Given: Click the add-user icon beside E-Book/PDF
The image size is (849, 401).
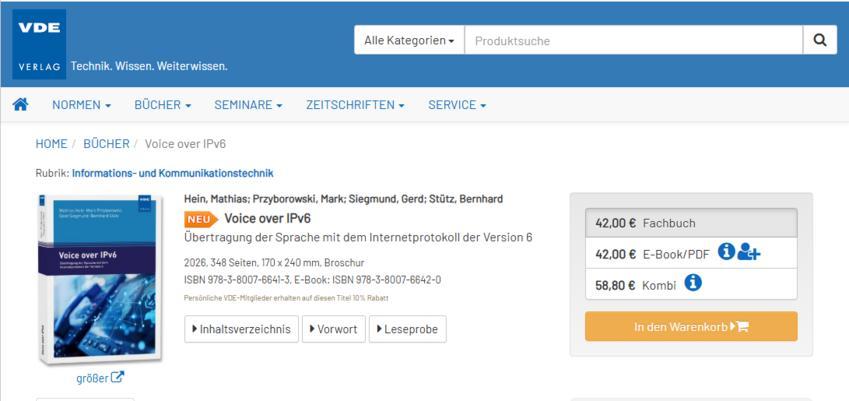Looking at the screenshot, I should coord(749,253).
